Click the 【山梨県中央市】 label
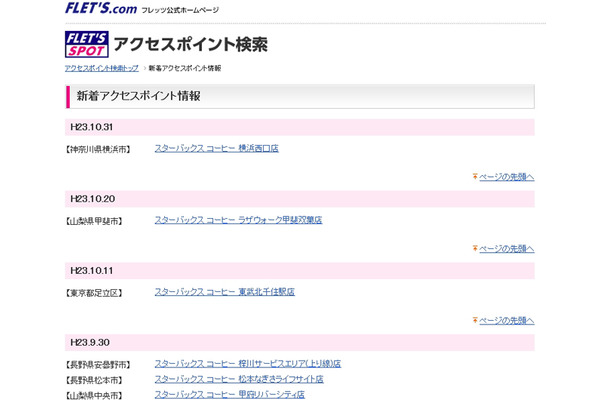 94,395
